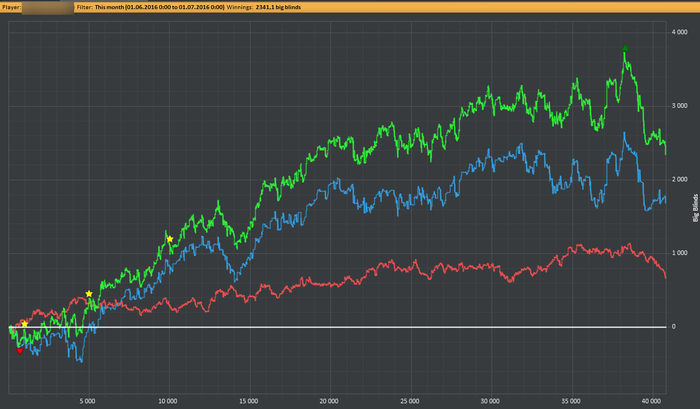
Task: Click the '5 000' x-axis label
Action: click(x=88, y=401)
